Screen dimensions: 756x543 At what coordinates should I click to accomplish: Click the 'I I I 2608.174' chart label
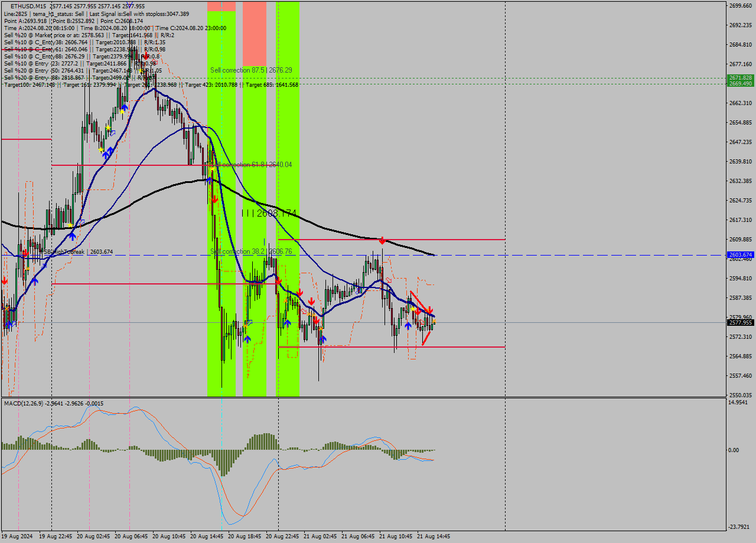[x=269, y=213]
